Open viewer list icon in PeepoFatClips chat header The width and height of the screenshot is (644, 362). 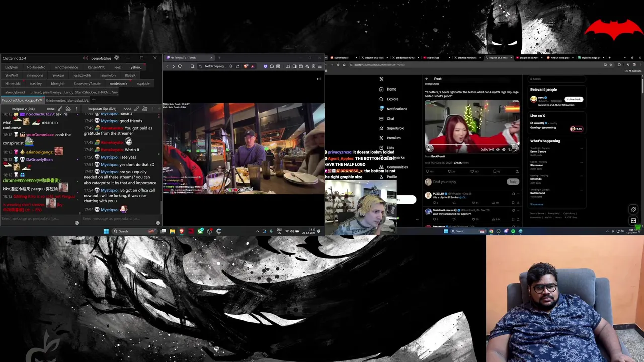(145, 109)
